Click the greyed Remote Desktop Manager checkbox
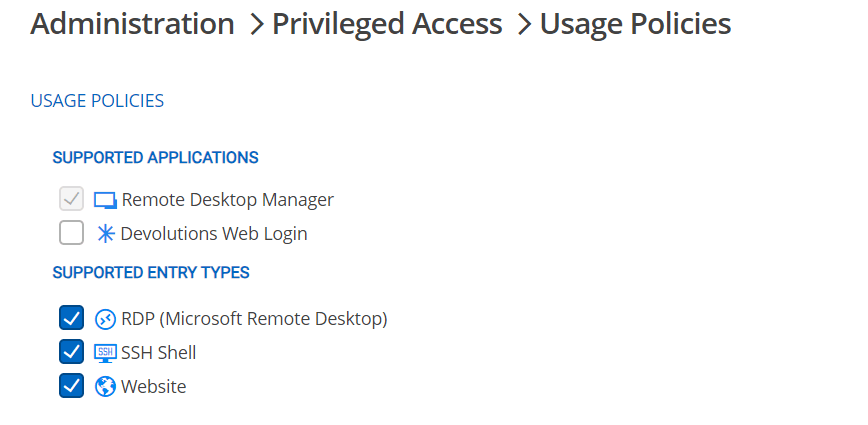Screen dimensions: 868x425 71,199
